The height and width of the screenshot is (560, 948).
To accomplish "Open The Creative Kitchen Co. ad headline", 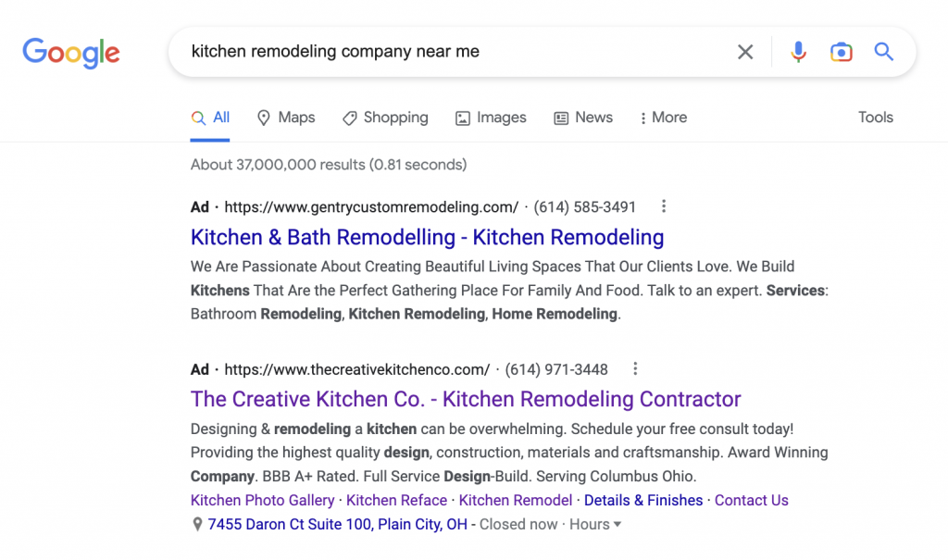I will click(x=466, y=399).
